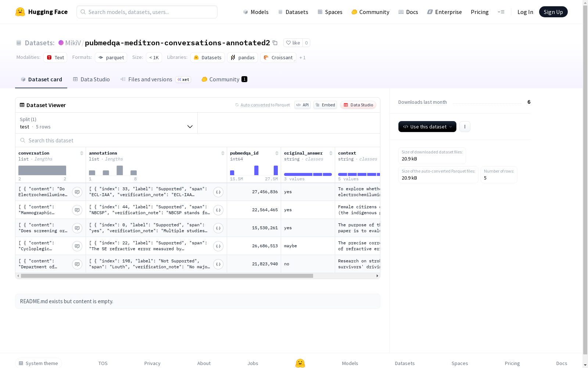Open the TOS footer link
This screenshot has width=588, height=368.
[103, 363]
